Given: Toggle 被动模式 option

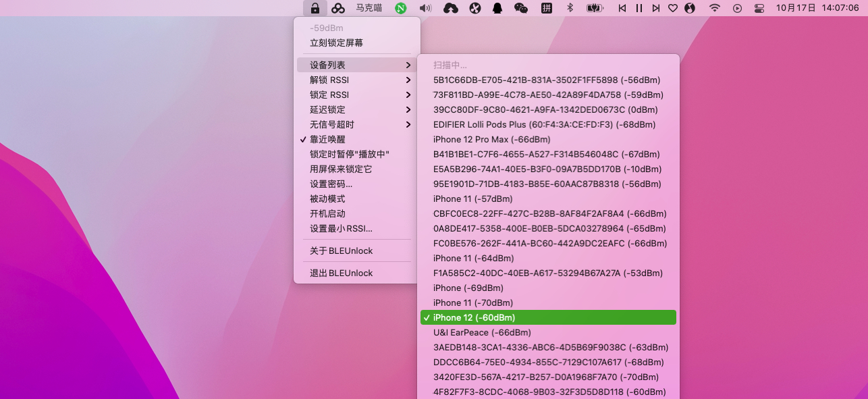Looking at the screenshot, I should tap(327, 198).
